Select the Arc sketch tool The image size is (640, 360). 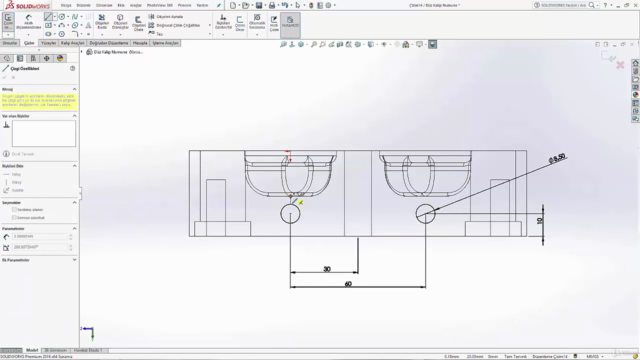62,25
